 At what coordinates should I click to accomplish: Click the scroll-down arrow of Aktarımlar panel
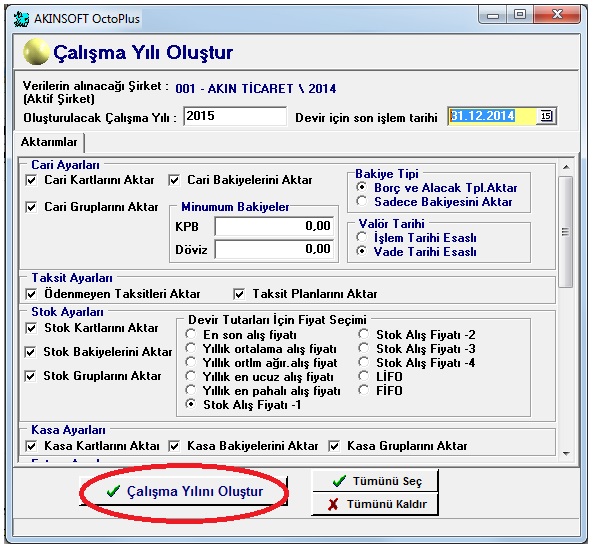tap(566, 454)
